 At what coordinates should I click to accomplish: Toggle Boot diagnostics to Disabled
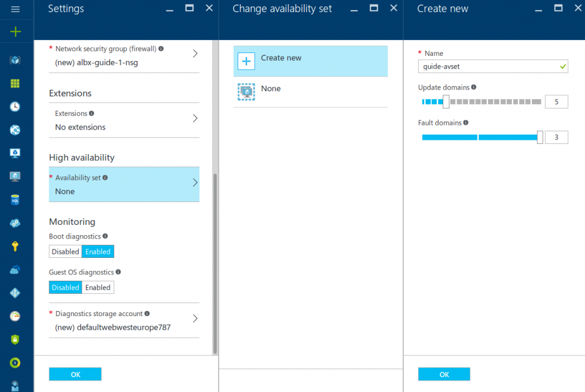[x=65, y=251]
